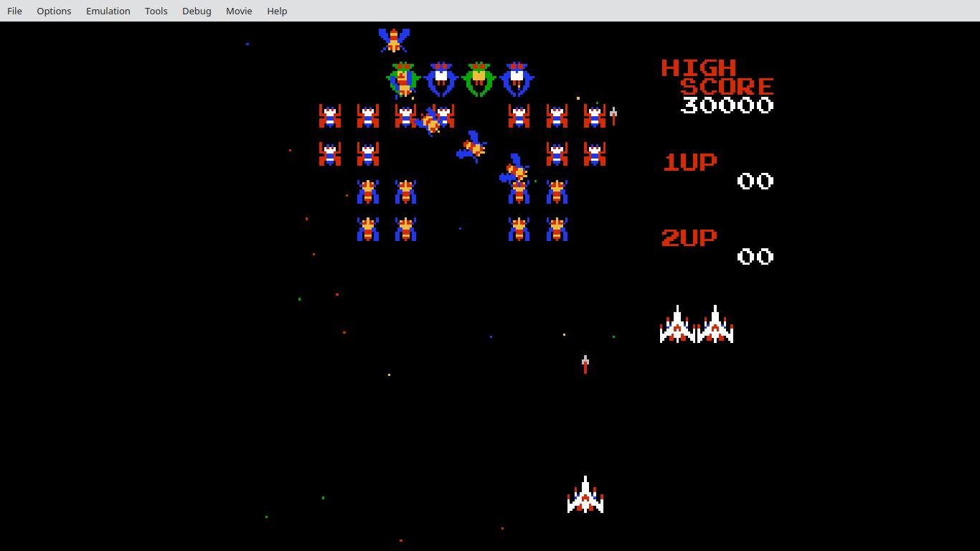Click the rightmost blue boss Galaga
This screenshot has height=551, width=980.
coord(517,79)
